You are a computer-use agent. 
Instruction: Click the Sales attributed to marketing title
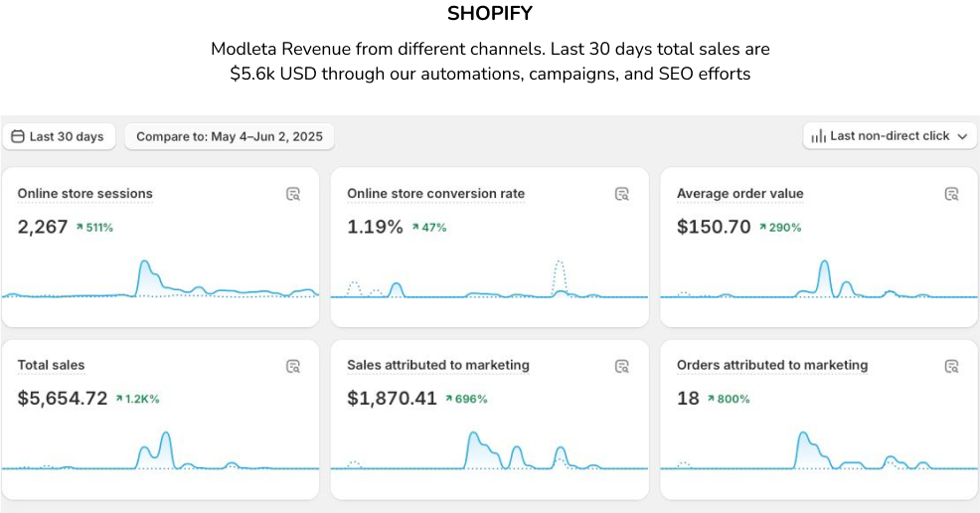(x=438, y=365)
